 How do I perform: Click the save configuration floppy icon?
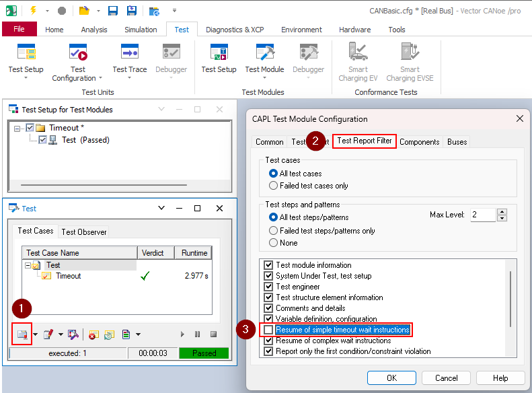click(113, 10)
